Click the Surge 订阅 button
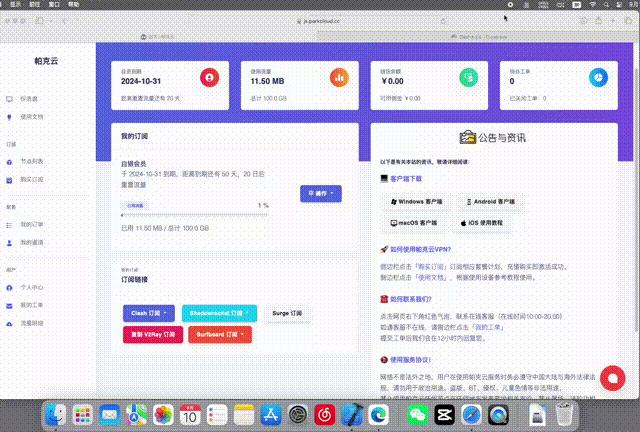 286,313
